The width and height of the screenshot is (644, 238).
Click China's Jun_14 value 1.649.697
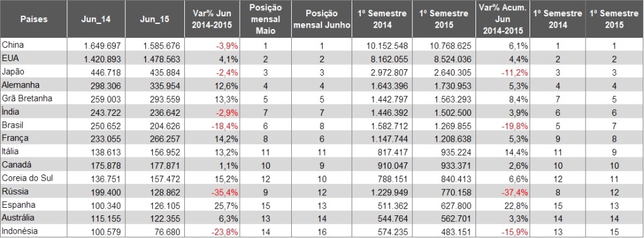96,45
